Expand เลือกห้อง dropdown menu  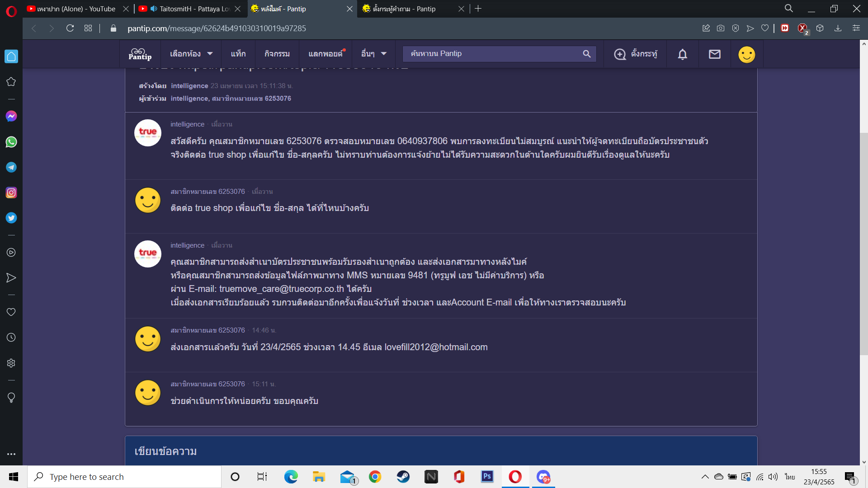click(x=191, y=54)
